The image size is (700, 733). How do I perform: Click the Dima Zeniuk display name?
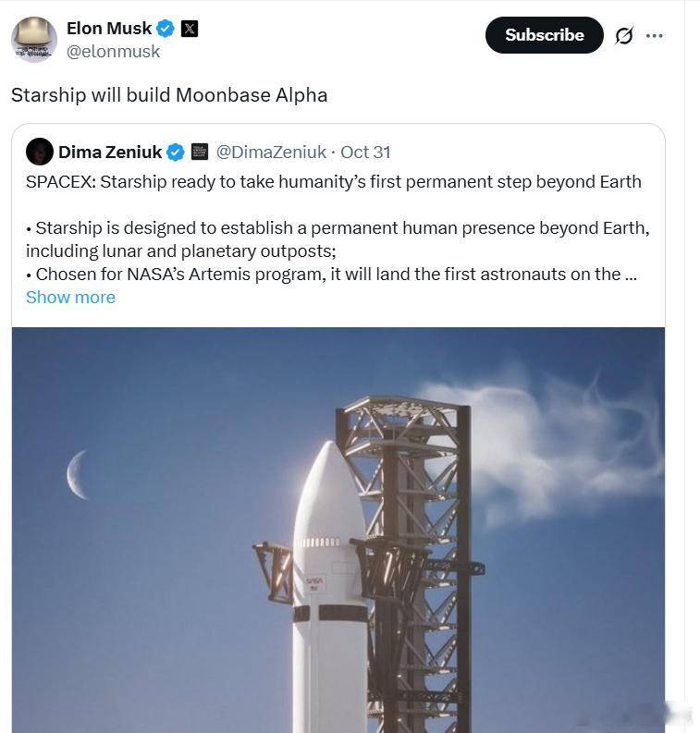[x=109, y=152]
